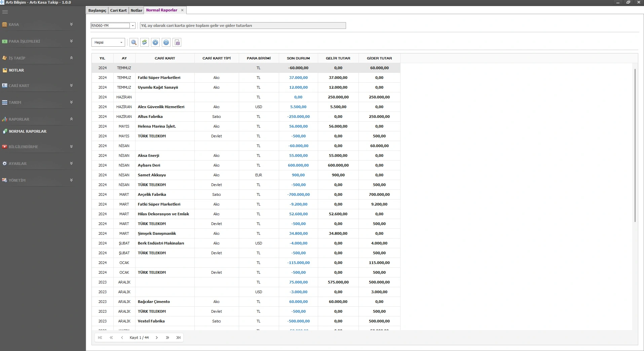Sort by SON DURUM column header
This screenshot has width=644, height=351.
[298, 58]
